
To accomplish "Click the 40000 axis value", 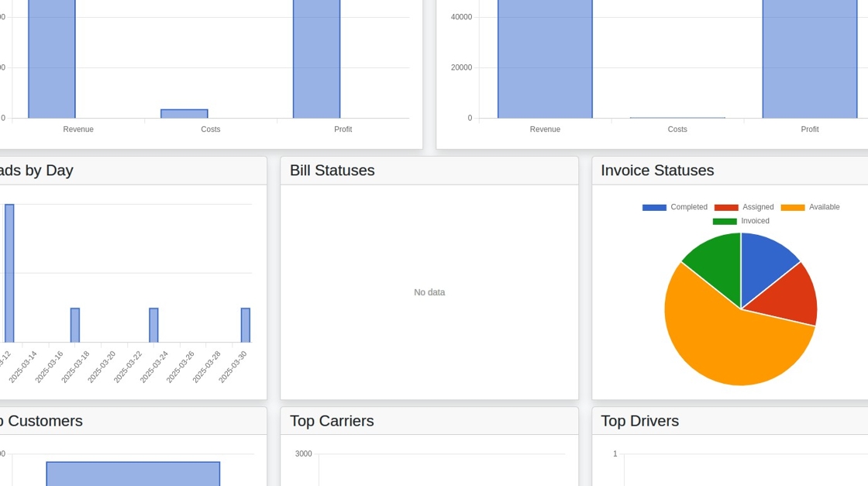I will pyautogui.click(x=461, y=17).
